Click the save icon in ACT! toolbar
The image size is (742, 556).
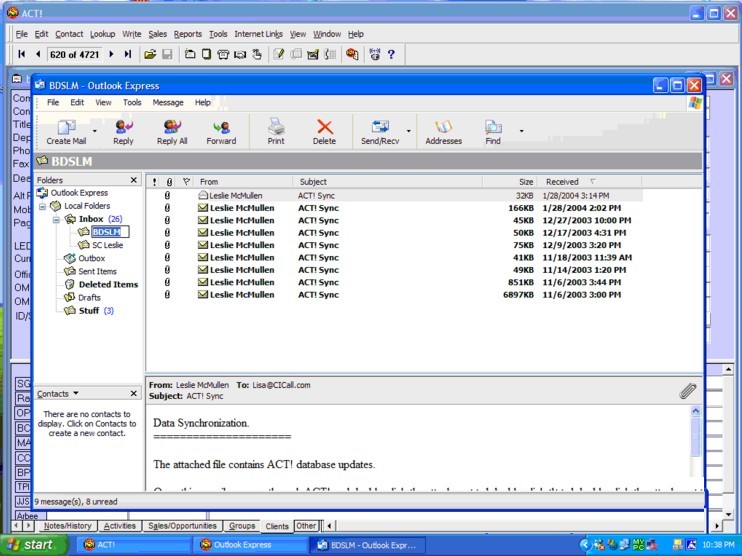[167, 54]
